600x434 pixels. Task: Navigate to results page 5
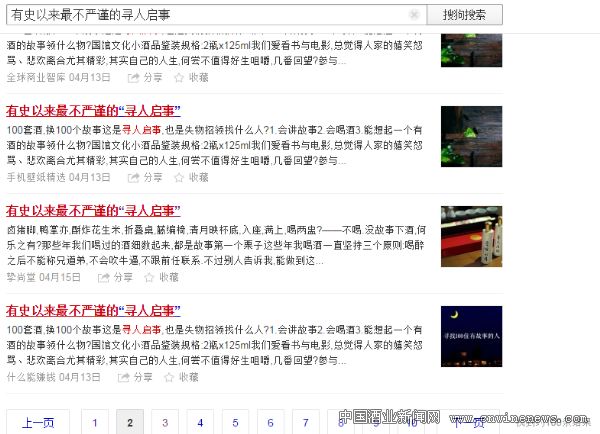click(236, 422)
